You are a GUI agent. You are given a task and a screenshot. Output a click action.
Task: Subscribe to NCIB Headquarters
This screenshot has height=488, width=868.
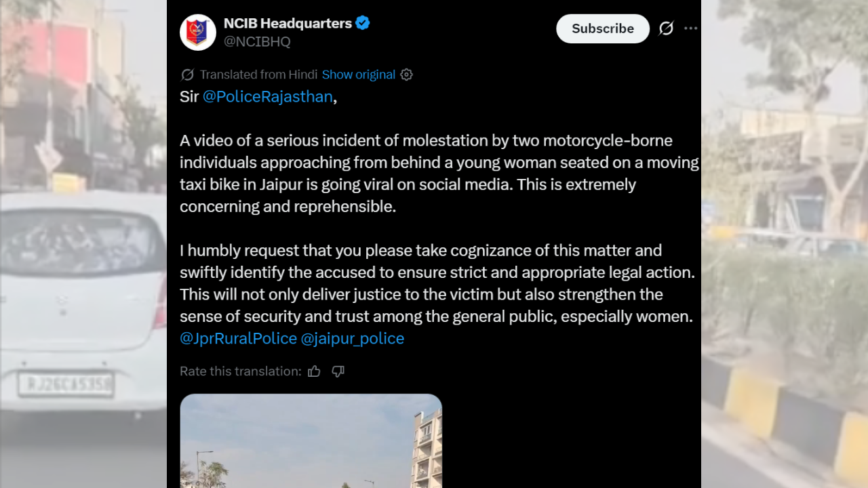pos(602,28)
